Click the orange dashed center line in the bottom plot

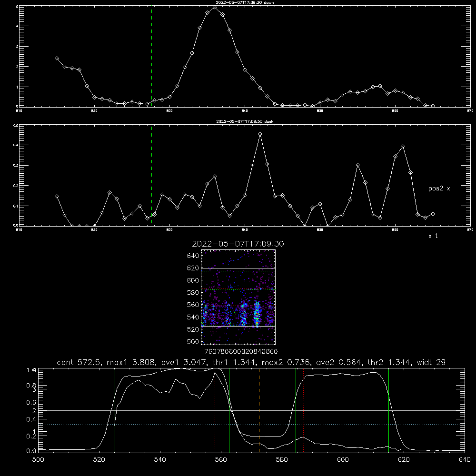(259, 410)
